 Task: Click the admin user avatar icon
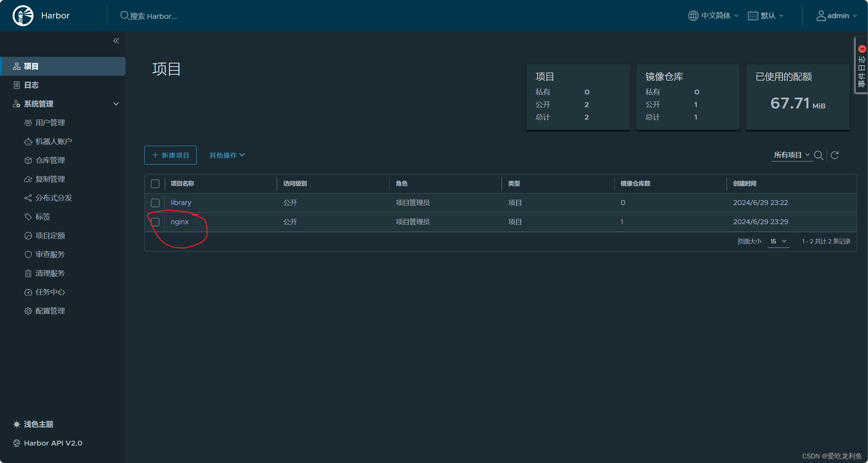tap(821, 16)
